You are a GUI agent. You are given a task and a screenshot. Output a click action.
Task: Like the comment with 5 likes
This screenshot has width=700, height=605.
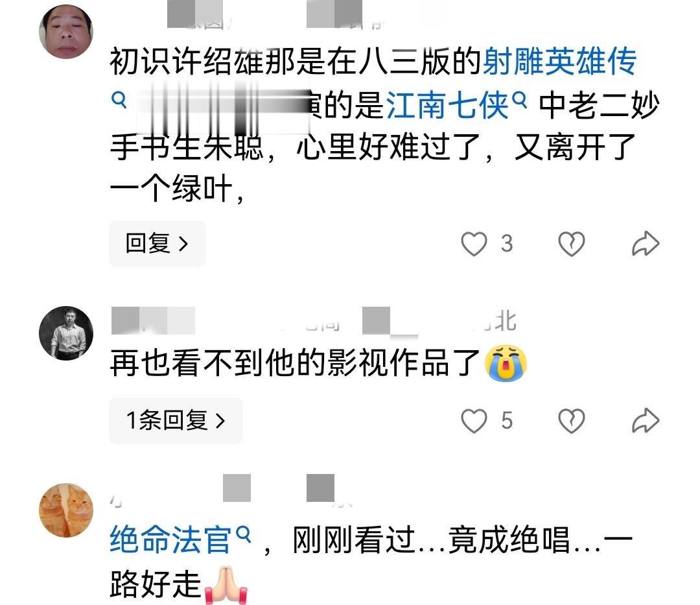click(474, 421)
